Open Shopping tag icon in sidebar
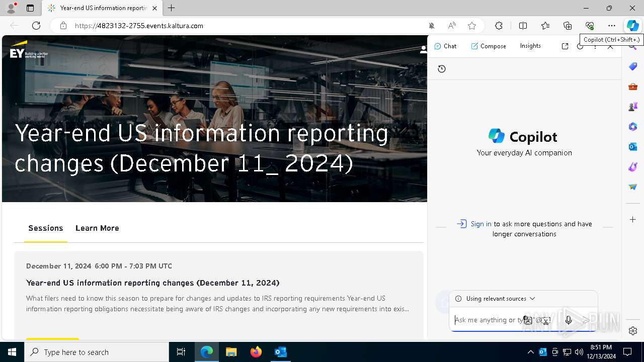This screenshot has width=644, height=362. pyautogui.click(x=633, y=66)
